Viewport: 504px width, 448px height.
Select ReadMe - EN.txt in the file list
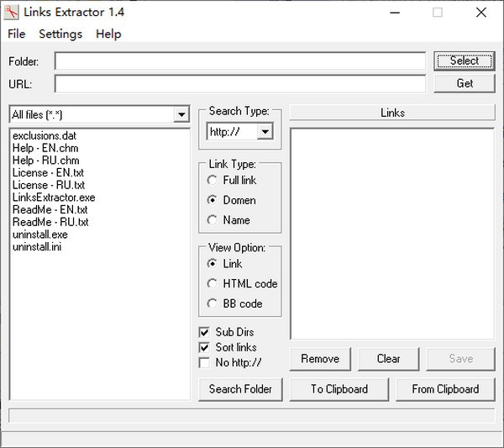point(50,209)
